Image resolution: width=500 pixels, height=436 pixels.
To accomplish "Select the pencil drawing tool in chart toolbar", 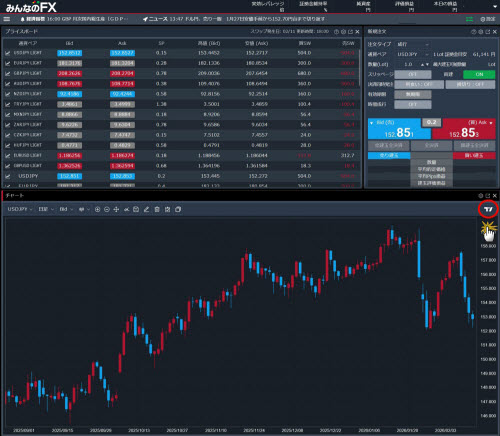I will 146,209.
